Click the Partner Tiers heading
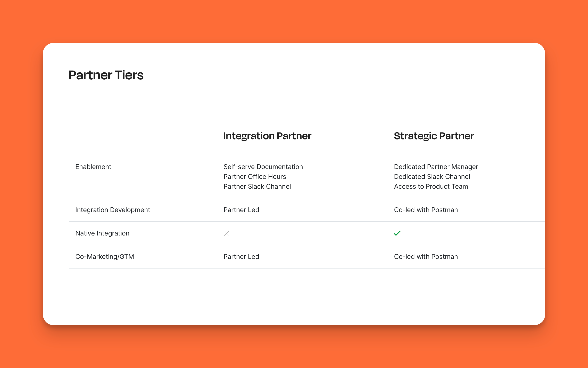This screenshot has width=588, height=368. 106,75
